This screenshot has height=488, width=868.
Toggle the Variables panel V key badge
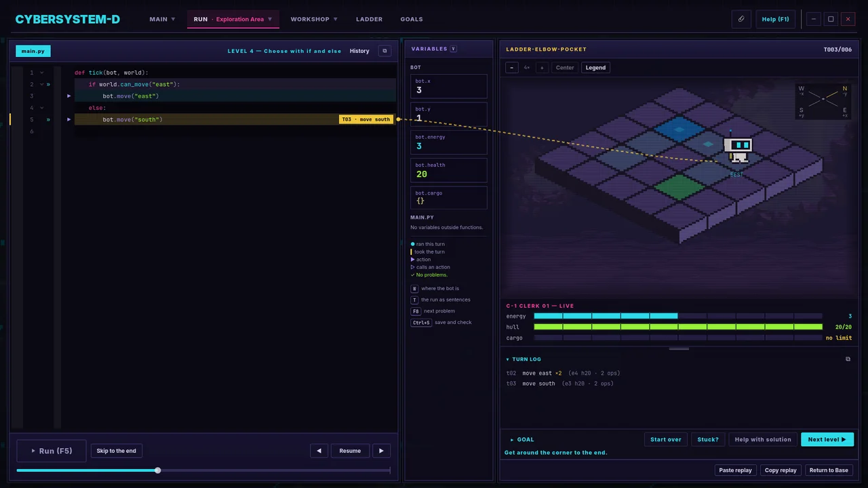click(454, 49)
